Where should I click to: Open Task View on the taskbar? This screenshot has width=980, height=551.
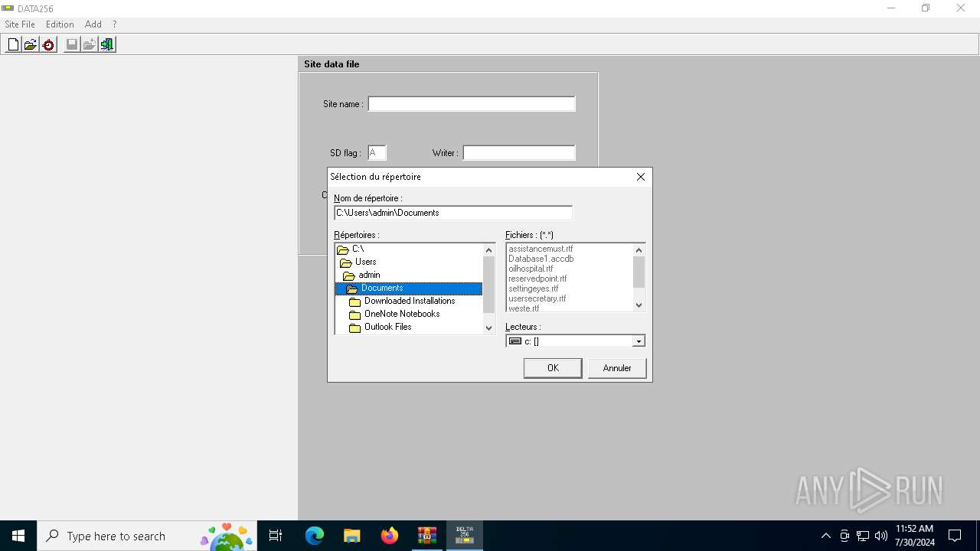(x=276, y=536)
